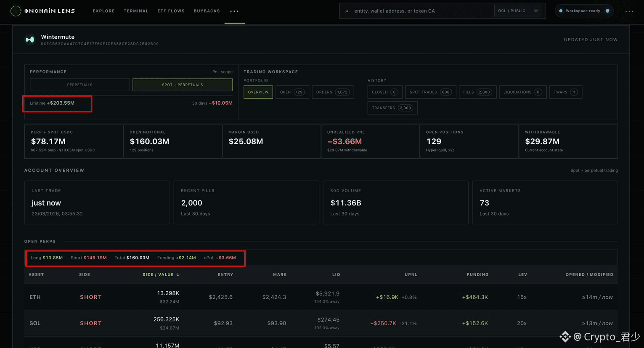Open the Fills 2,000 tab
Viewport: 644px width, 348px height.
[478, 92]
